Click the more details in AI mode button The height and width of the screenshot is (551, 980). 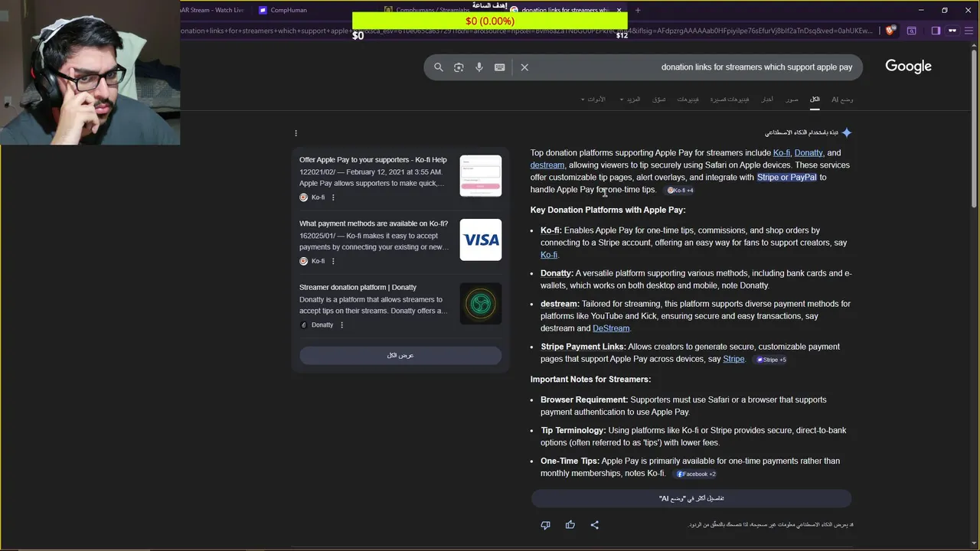tap(691, 498)
